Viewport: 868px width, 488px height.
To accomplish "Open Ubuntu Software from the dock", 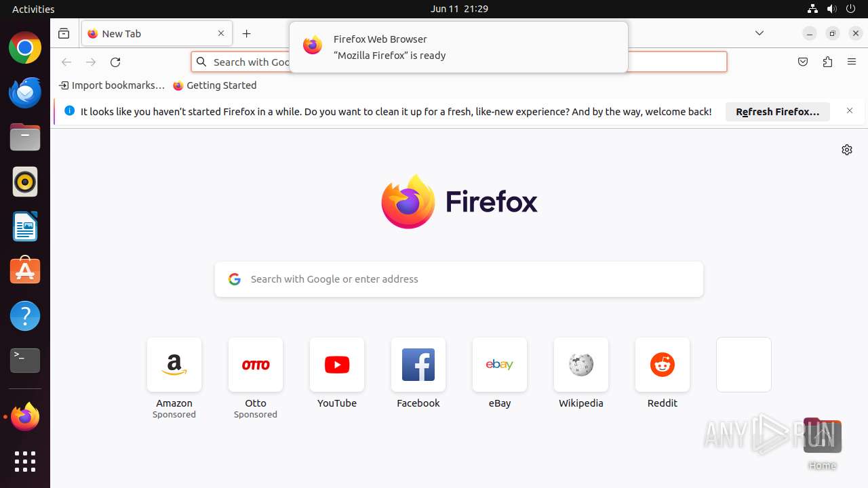I will coord(25,271).
